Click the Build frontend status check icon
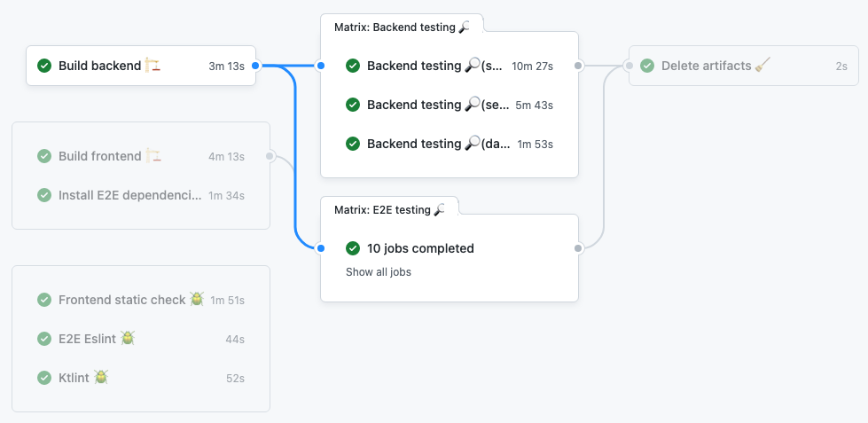The height and width of the screenshot is (423, 868). click(x=44, y=156)
